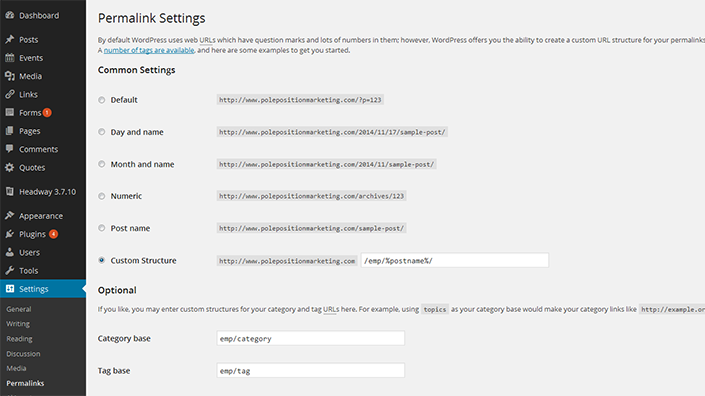Viewport: 705px width, 396px height.
Task: Click the Post name sample-post example URL
Action: click(311, 228)
